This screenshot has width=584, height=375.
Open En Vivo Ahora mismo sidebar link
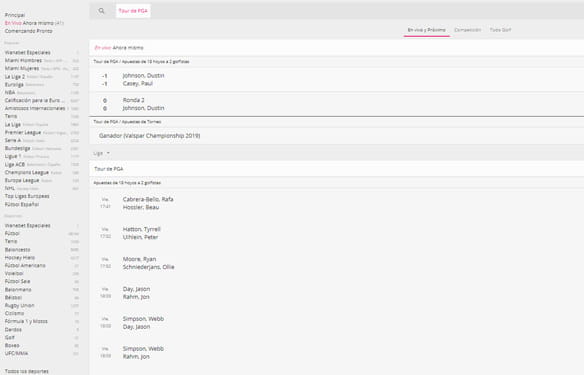click(x=34, y=23)
